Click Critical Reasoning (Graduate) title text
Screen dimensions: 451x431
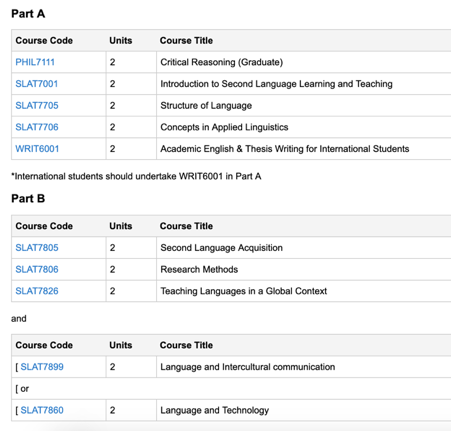click(x=222, y=62)
